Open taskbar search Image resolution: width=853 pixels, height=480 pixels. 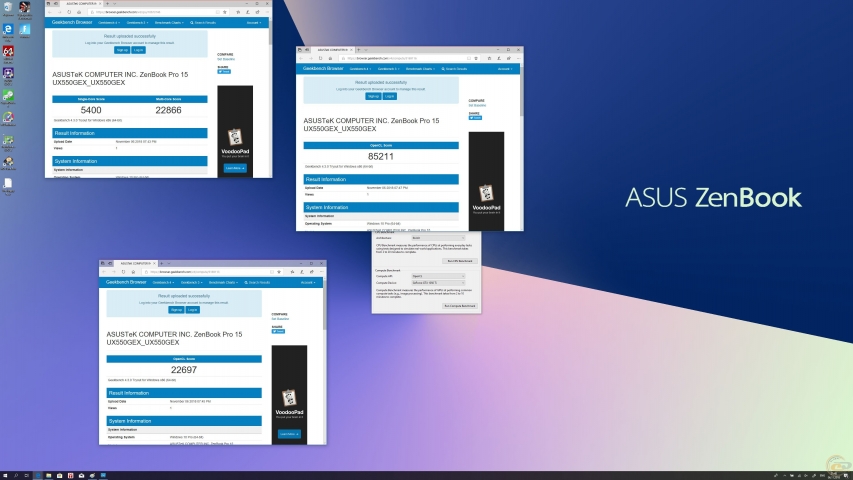point(16,475)
